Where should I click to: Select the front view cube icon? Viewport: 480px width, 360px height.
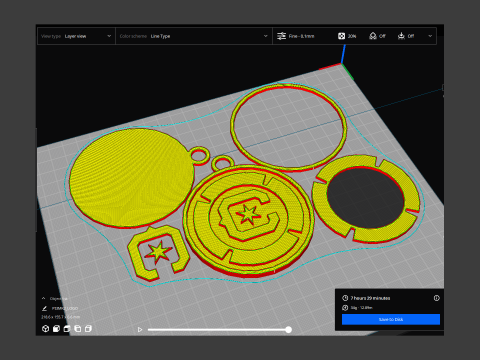56,329
